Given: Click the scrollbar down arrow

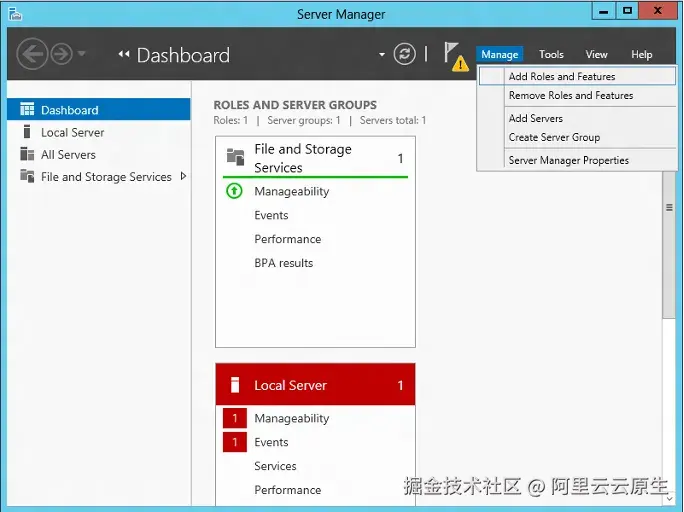Looking at the screenshot, I should point(670,498).
